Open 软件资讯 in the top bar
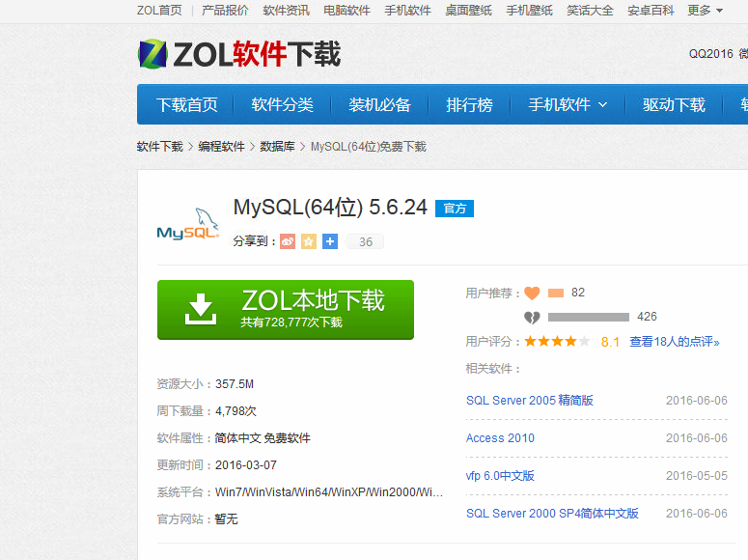Viewport: 748px width, 560px height. tap(287, 11)
